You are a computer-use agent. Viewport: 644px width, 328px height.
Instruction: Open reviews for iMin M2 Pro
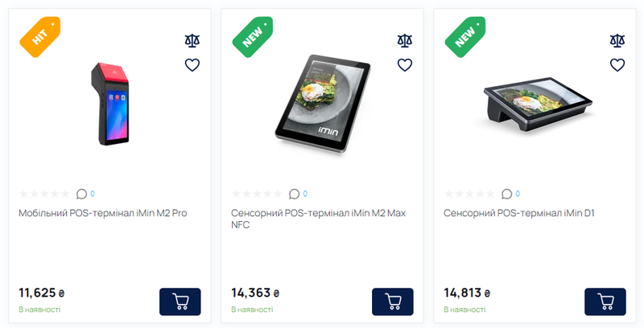pos(85,194)
